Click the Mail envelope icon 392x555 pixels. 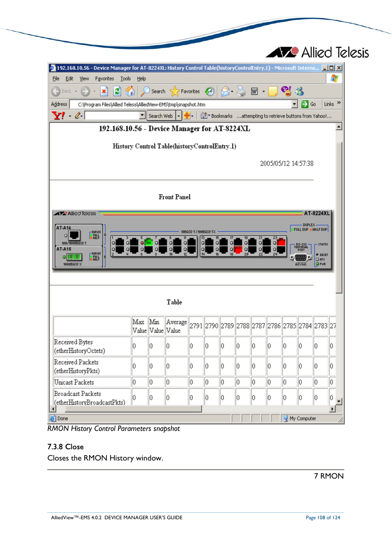pos(225,92)
